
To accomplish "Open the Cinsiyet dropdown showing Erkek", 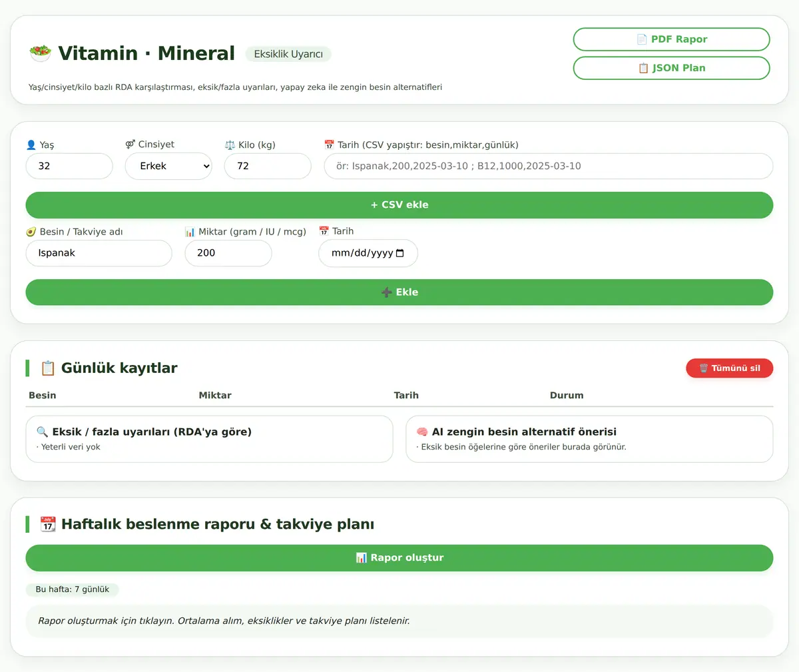I will coord(168,166).
